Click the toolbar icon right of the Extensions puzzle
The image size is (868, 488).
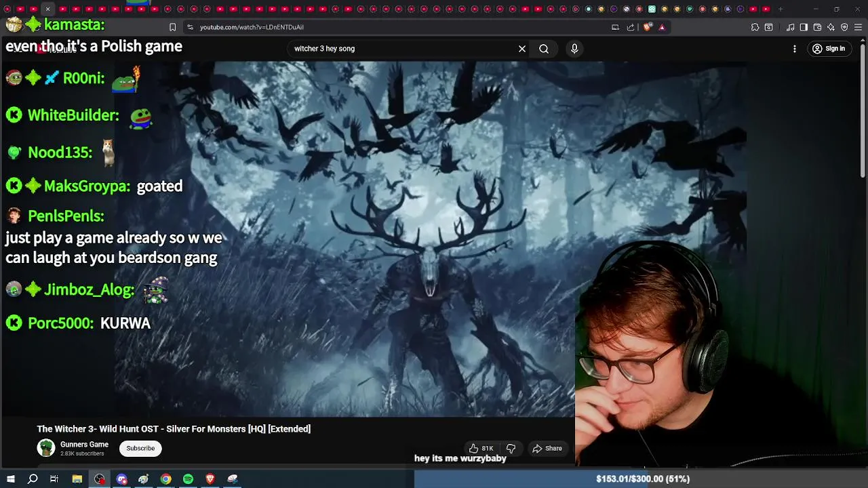(x=768, y=27)
